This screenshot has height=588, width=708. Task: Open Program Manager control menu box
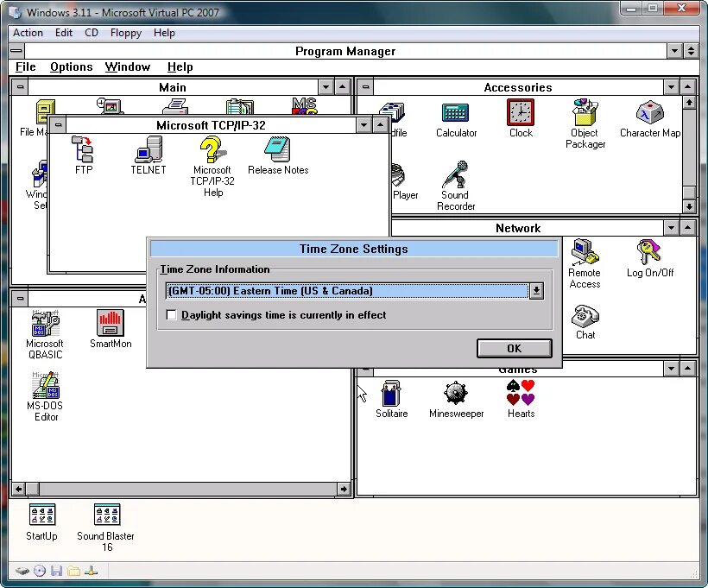point(17,51)
